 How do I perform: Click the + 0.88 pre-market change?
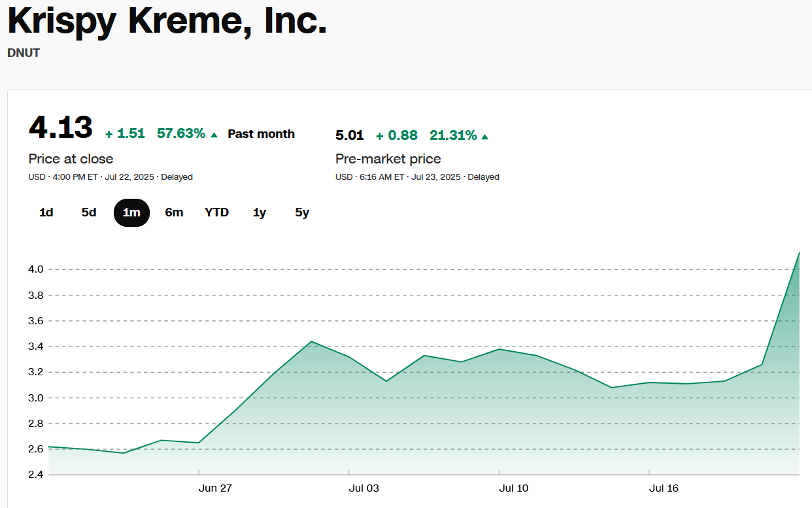point(396,135)
